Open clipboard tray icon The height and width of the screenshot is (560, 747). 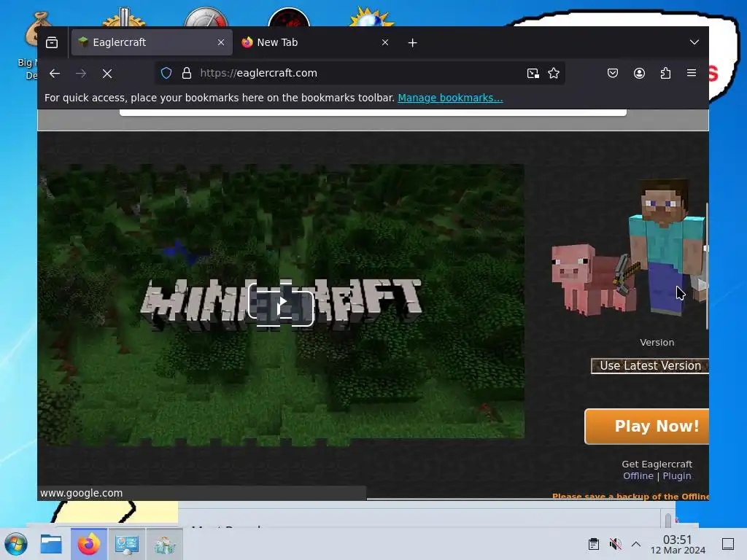594,544
